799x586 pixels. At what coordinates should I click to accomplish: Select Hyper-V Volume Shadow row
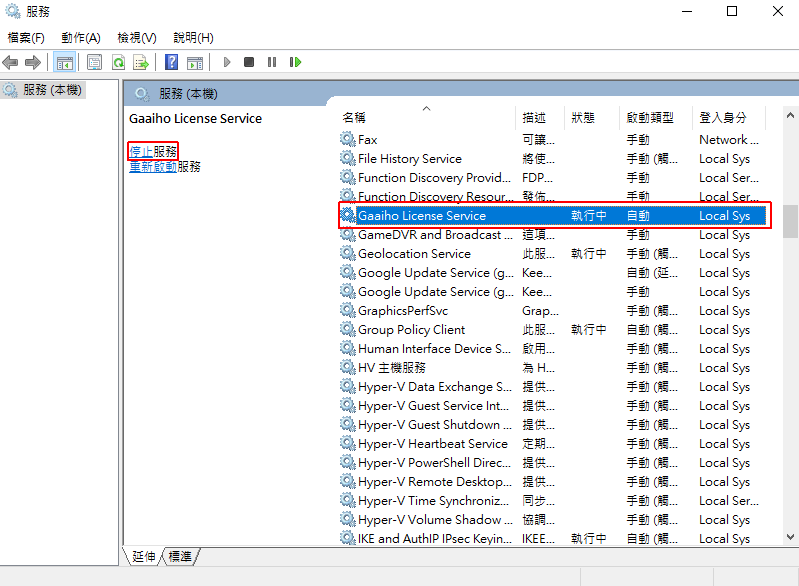pyautogui.click(x=552, y=520)
